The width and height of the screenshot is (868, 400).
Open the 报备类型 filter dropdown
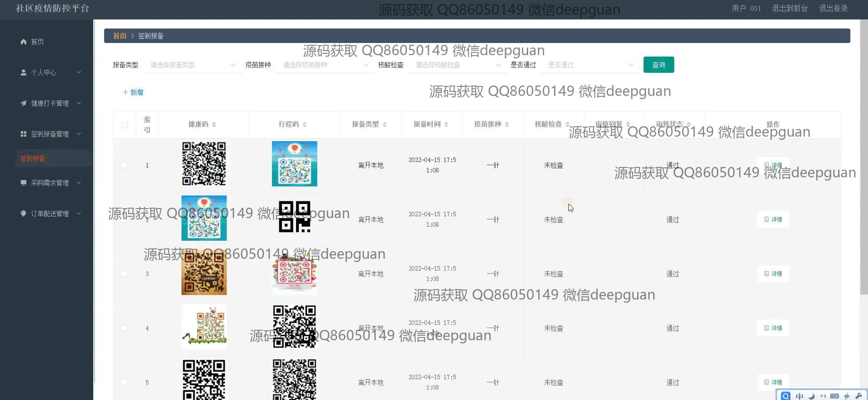point(193,65)
